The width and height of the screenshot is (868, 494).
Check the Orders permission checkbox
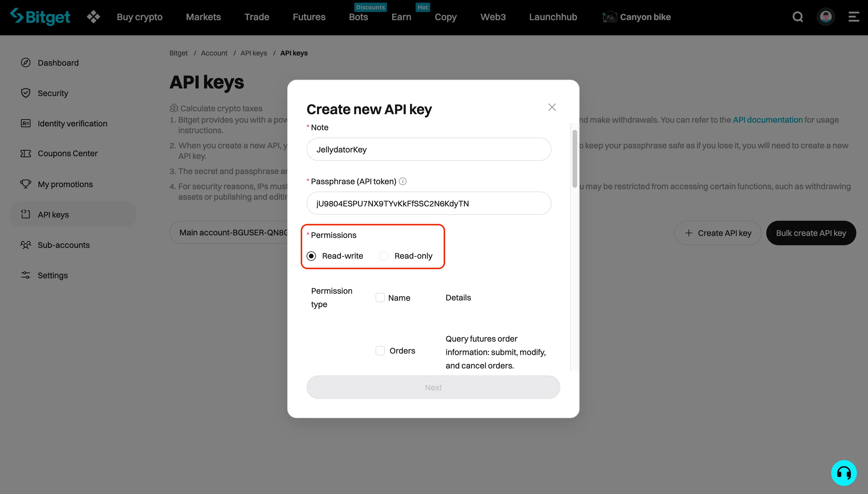(x=380, y=350)
